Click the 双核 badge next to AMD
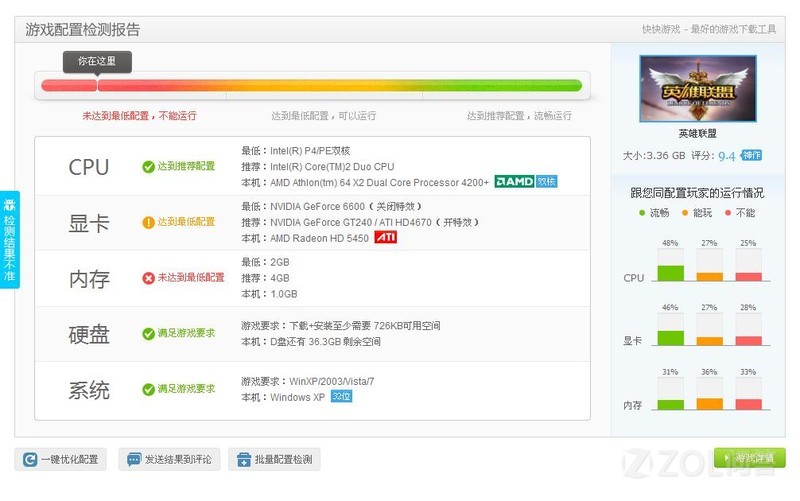This screenshot has height=501, width=800. coord(546,182)
